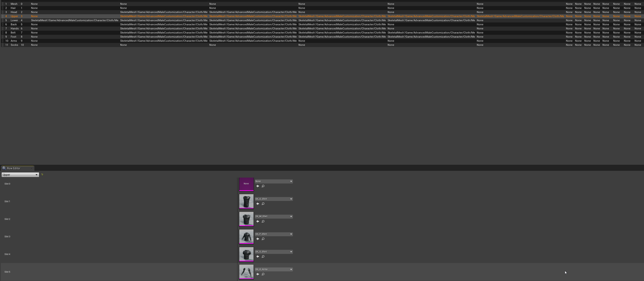Click yellow reset-to-default arrow beside Upper
This screenshot has width=644, height=281.
(42, 175)
